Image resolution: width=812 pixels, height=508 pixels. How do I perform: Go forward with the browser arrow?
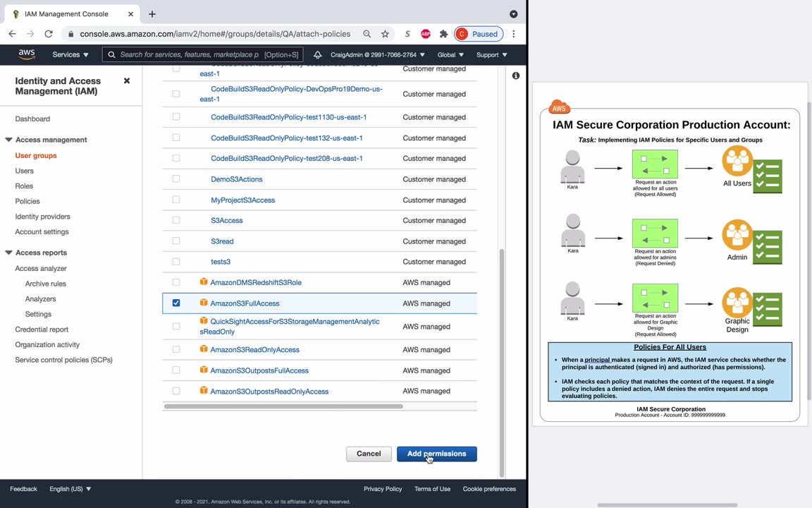click(30, 34)
